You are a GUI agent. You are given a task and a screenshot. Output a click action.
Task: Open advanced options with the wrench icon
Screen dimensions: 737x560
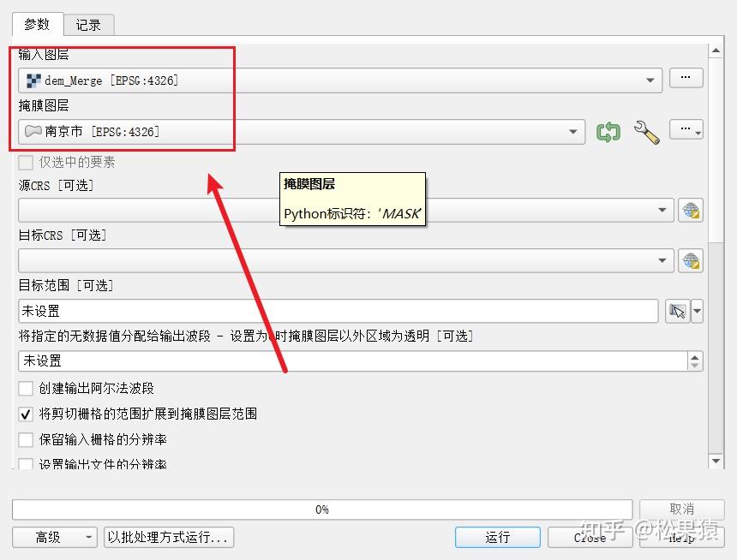click(x=647, y=130)
